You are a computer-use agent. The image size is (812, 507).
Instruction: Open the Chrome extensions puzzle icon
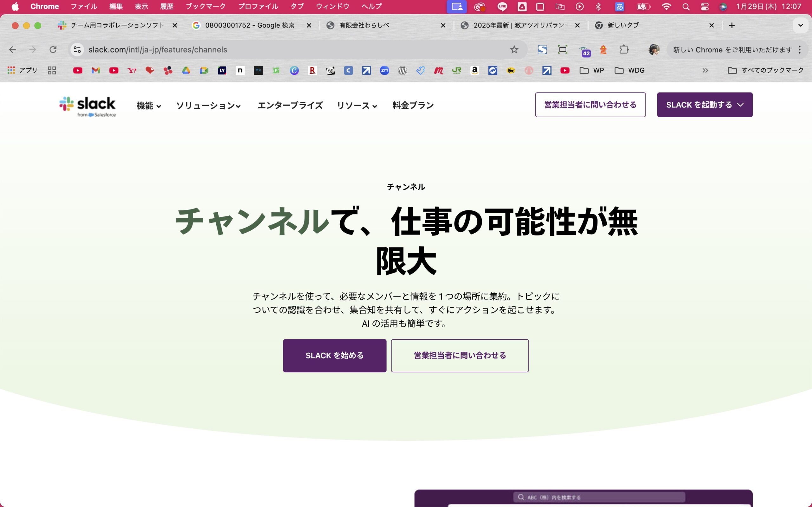click(x=623, y=50)
